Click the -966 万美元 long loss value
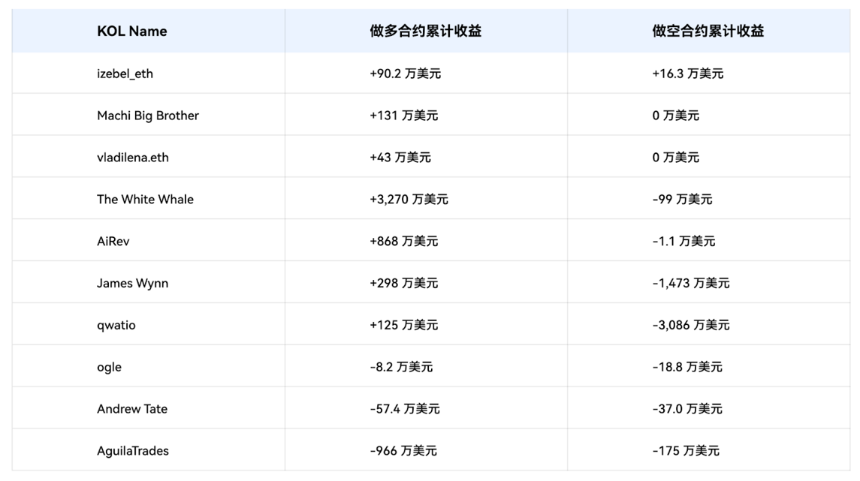Screen dimensions: 860x481 403,451
